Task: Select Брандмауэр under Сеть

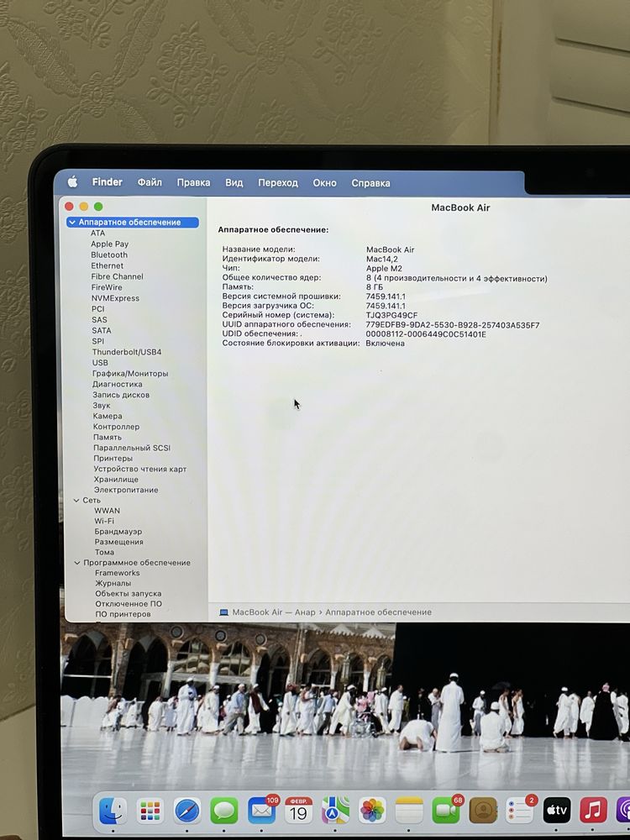Action: pos(118,532)
